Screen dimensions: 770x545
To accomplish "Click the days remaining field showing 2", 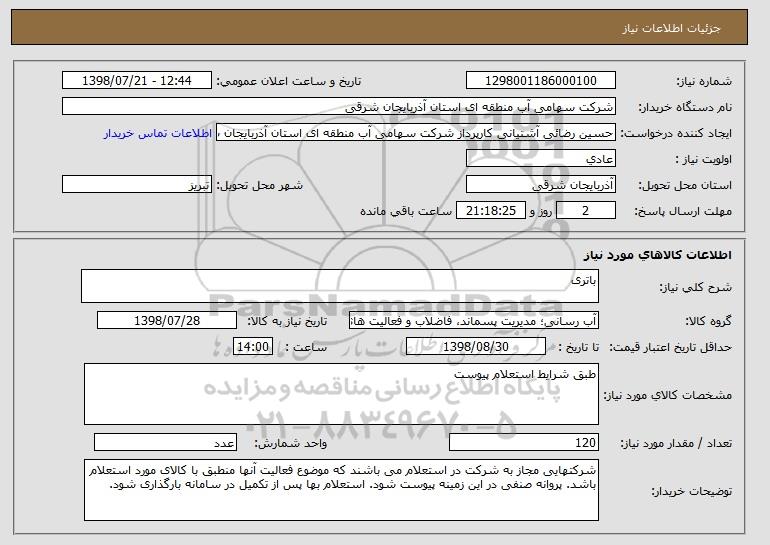I will tap(585, 211).
